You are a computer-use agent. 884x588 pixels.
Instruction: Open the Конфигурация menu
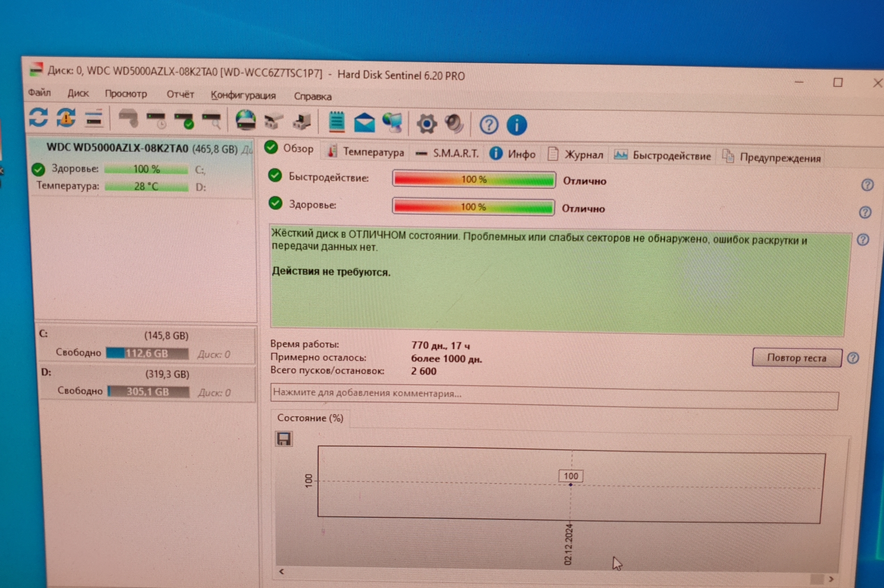243,95
